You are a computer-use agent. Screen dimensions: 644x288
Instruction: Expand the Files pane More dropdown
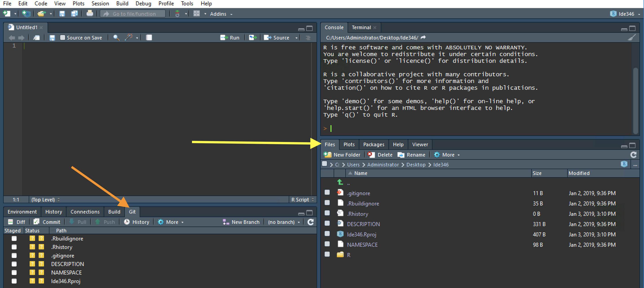447,155
